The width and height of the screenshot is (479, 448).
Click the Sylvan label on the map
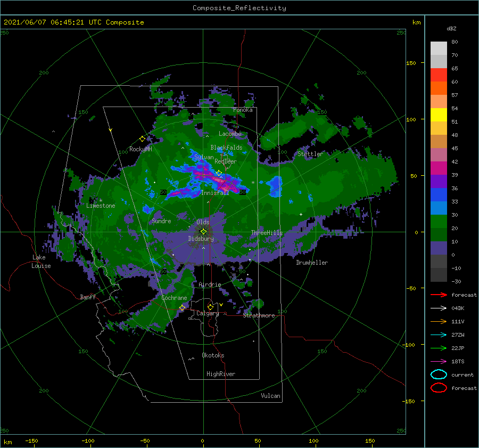tap(204, 157)
